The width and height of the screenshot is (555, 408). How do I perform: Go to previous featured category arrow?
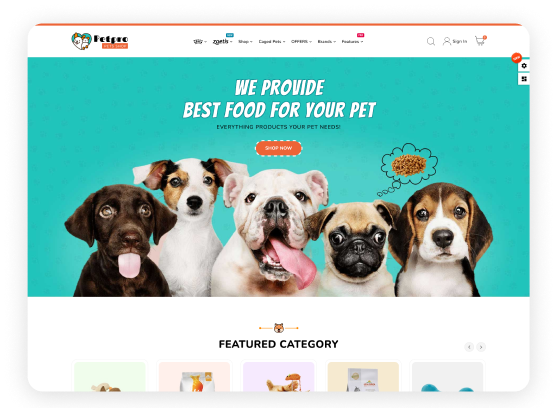(x=469, y=347)
